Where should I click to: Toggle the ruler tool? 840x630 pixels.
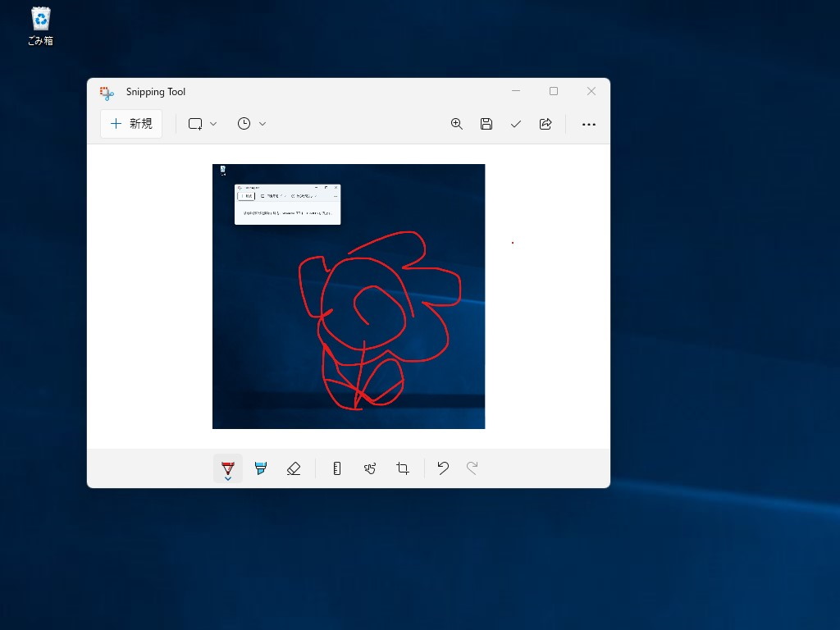[337, 468]
